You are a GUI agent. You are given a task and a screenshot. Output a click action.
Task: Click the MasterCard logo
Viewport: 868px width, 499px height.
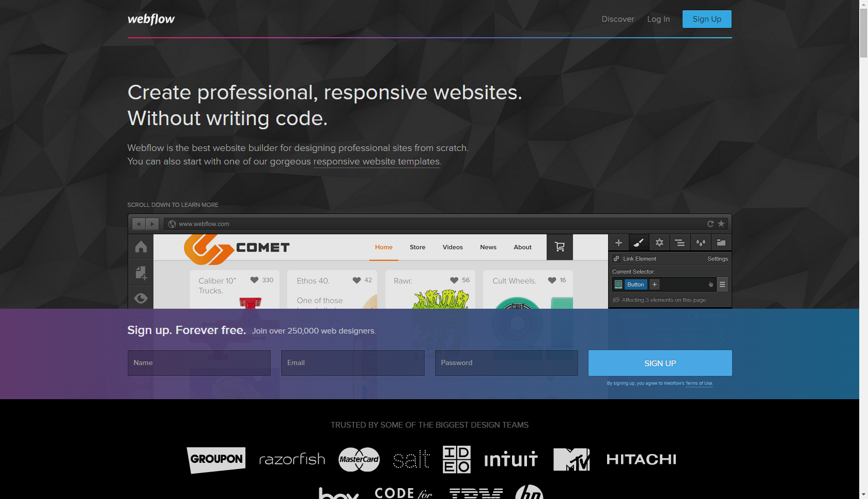pos(359,459)
